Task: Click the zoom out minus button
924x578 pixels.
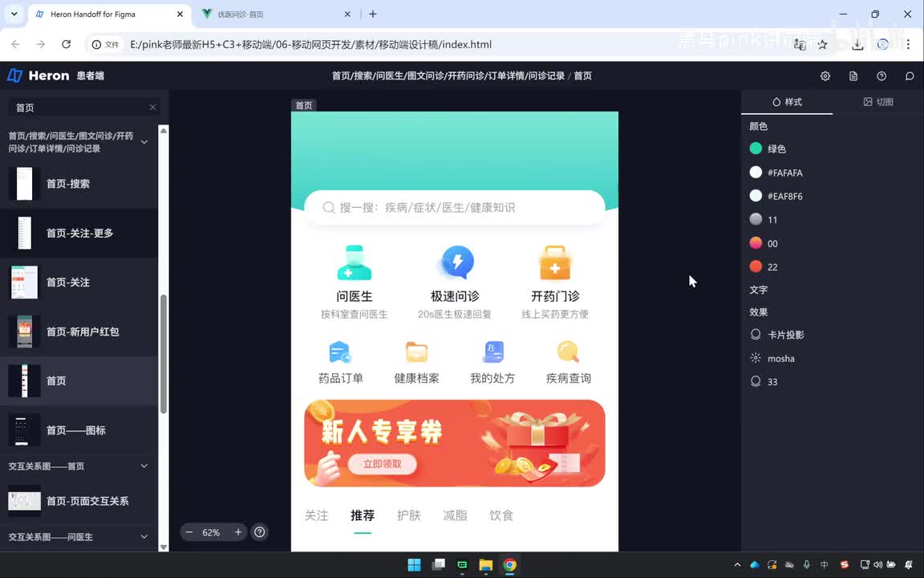Action: (x=189, y=532)
